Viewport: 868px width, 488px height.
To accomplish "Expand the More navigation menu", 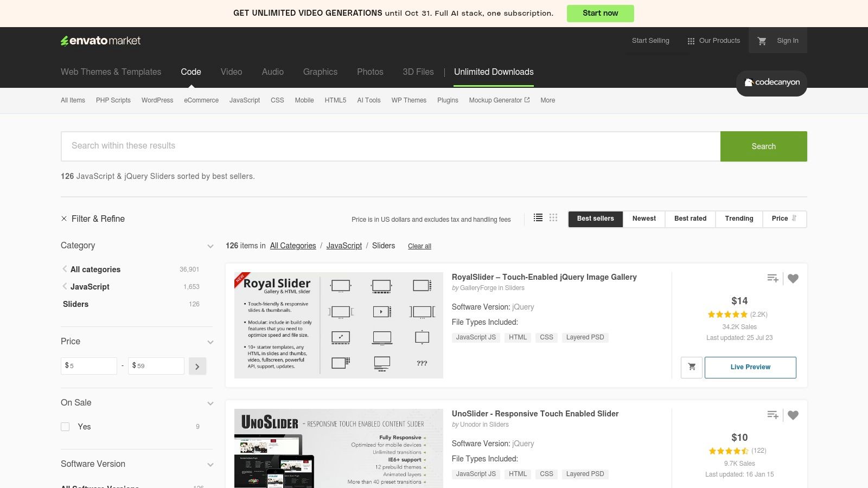I will [x=547, y=100].
